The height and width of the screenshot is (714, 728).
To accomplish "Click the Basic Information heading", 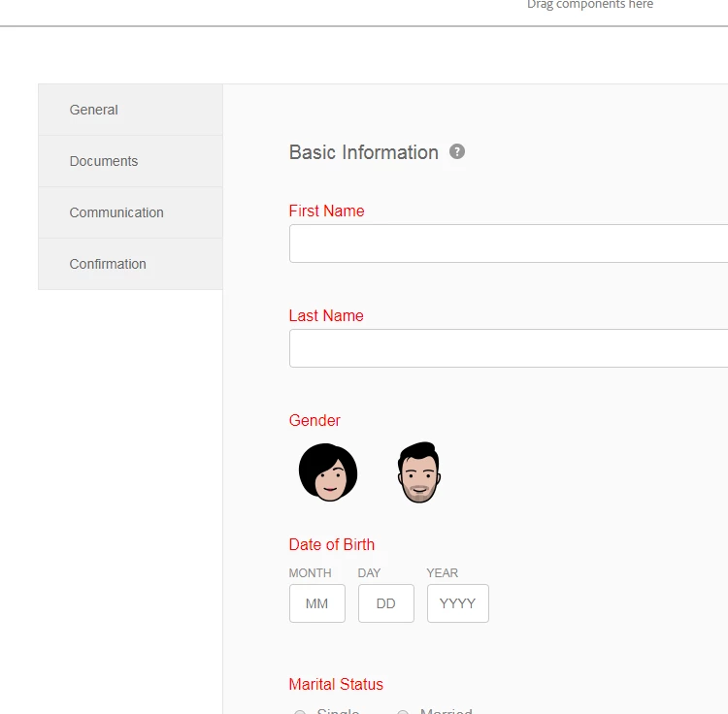I will [364, 152].
